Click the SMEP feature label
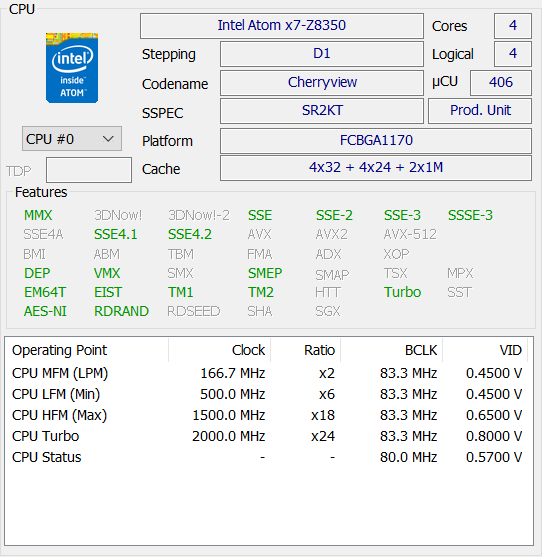This screenshot has width=542, height=557. tap(265, 274)
